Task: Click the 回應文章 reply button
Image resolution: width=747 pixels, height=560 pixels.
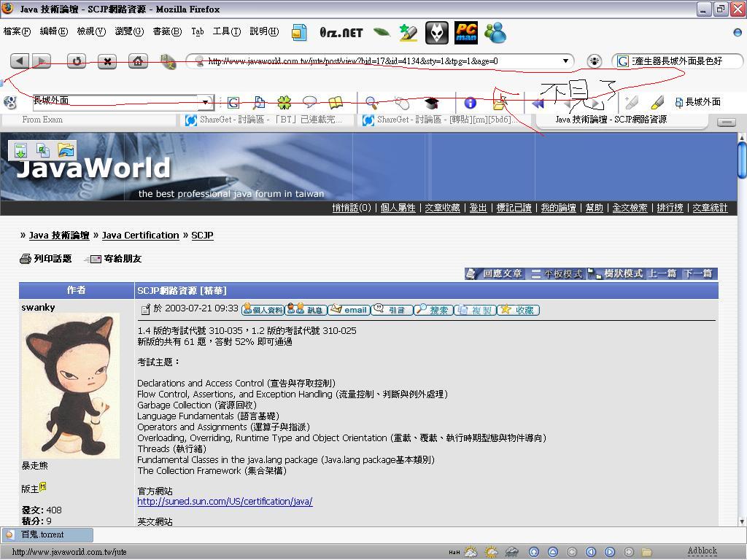Action: (x=495, y=273)
